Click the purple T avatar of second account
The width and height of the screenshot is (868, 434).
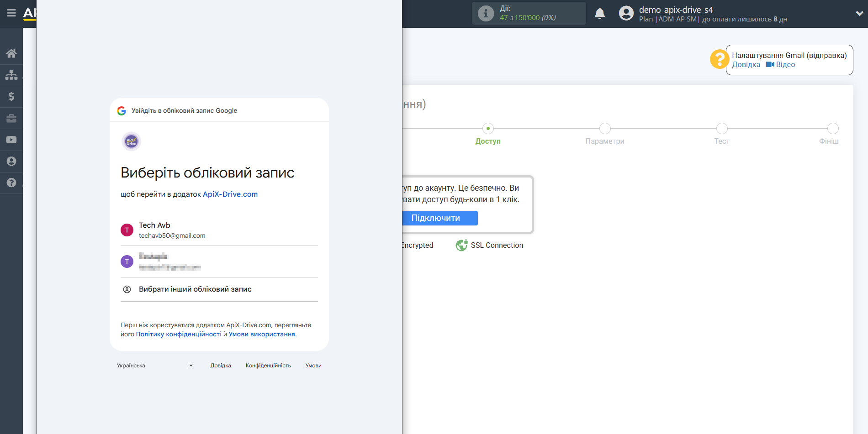click(127, 261)
